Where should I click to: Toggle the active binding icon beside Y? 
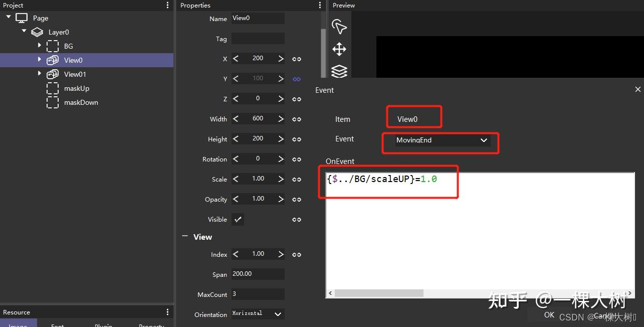point(296,79)
